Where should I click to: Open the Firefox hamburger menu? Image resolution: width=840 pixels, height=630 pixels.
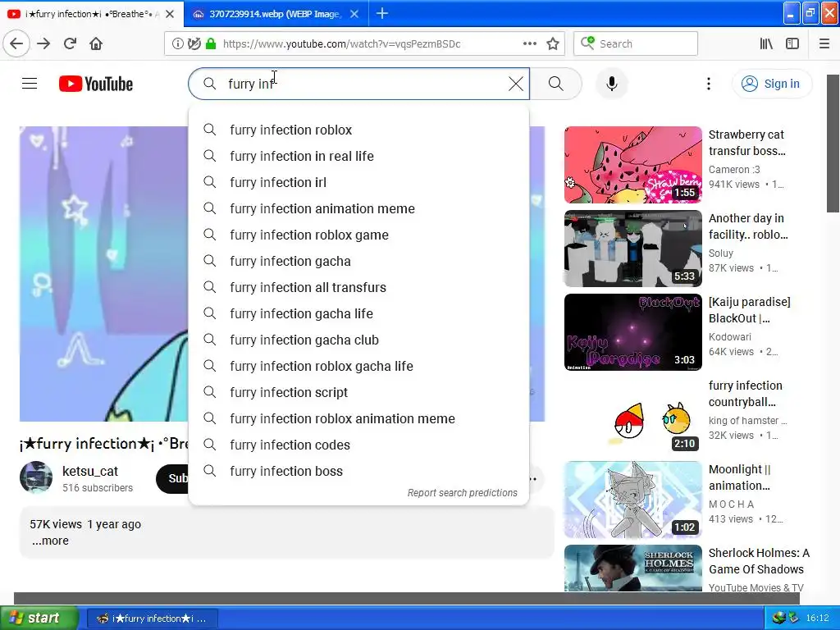click(824, 43)
